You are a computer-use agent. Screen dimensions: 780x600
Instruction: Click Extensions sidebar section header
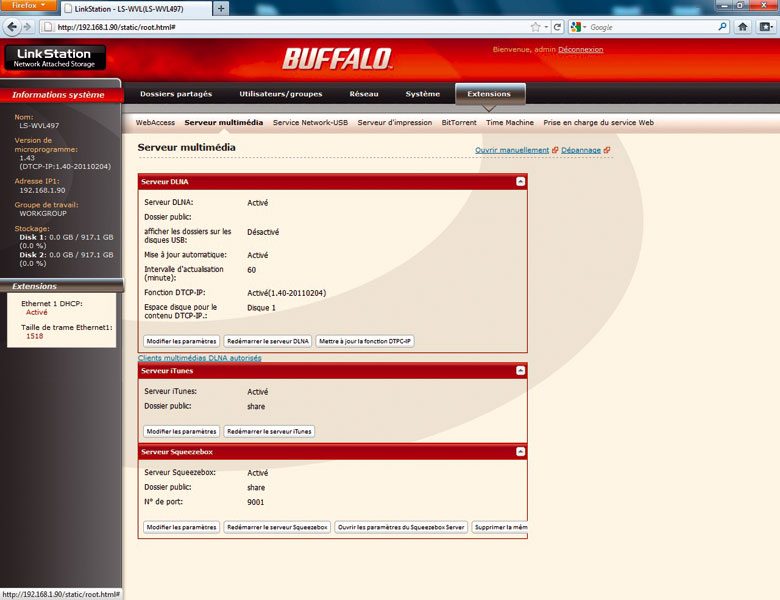pos(61,286)
